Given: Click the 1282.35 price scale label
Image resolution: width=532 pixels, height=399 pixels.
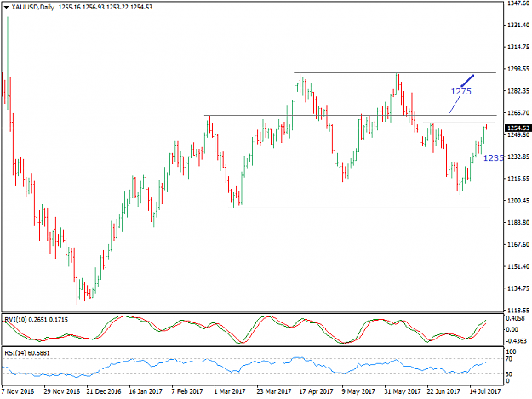Looking at the screenshot, I should (x=518, y=91).
